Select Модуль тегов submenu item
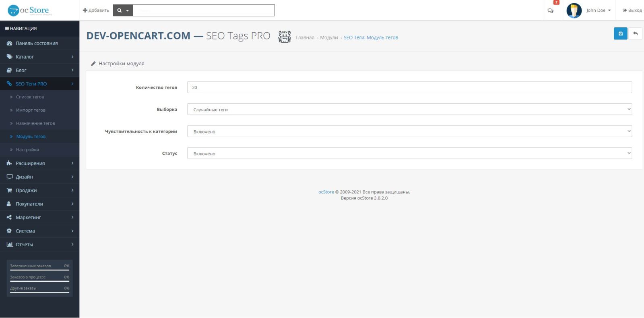Image resolution: width=644 pixels, height=318 pixels. [39, 137]
